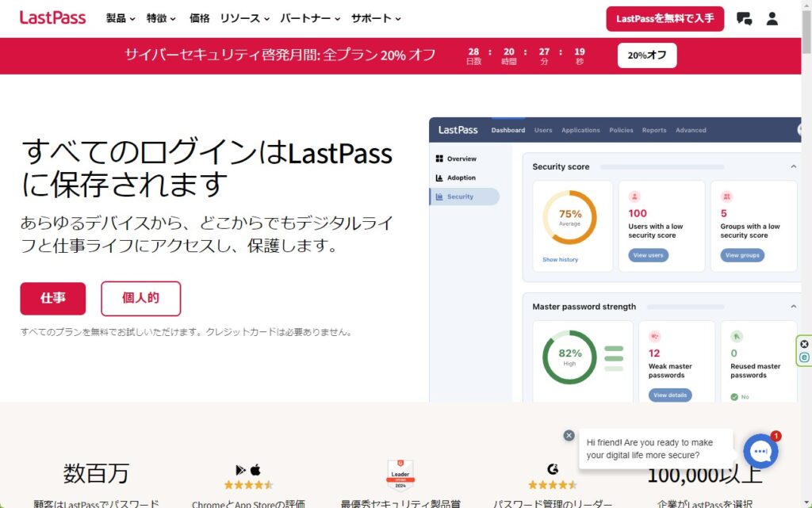Click the LastPass logo in header
Viewport: 812px width, 508px height.
coord(52,18)
